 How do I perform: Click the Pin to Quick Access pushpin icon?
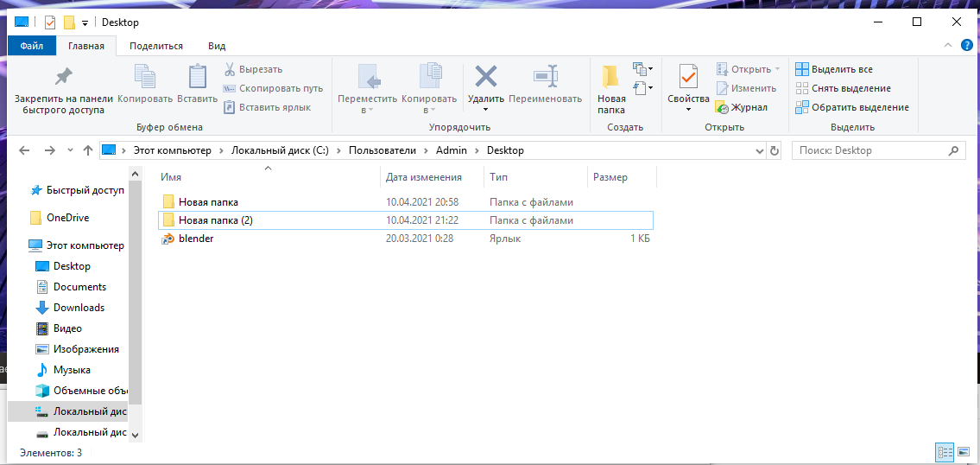pos(63,77)
